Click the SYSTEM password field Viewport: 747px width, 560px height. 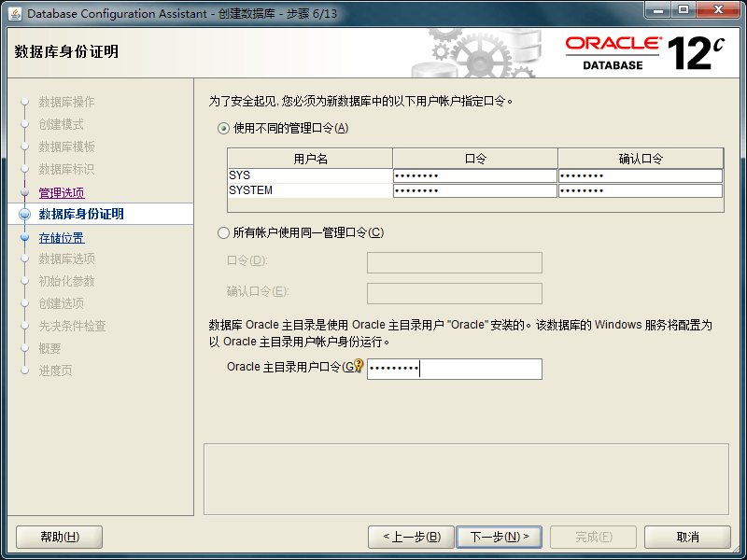(x=474, y=190)
